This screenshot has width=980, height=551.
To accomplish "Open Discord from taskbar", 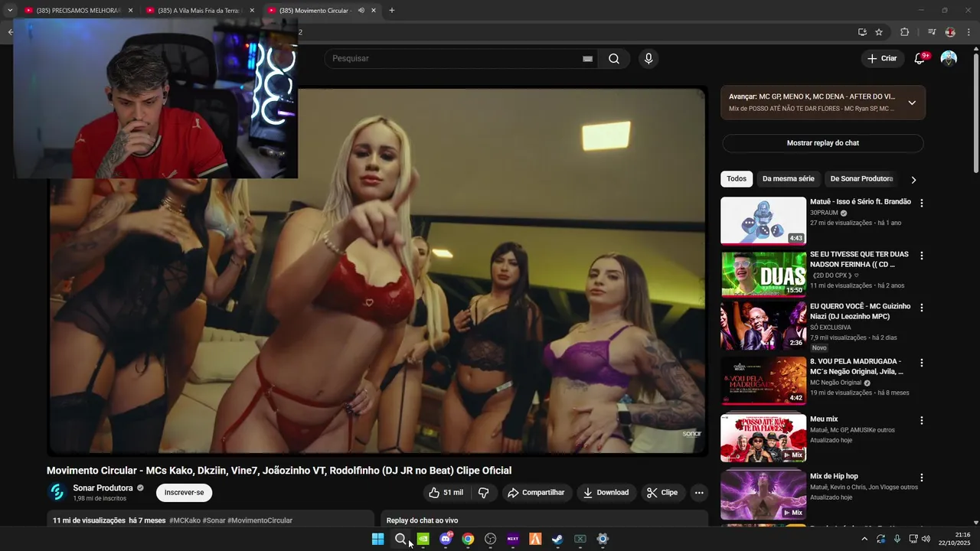I will (446, 539).
